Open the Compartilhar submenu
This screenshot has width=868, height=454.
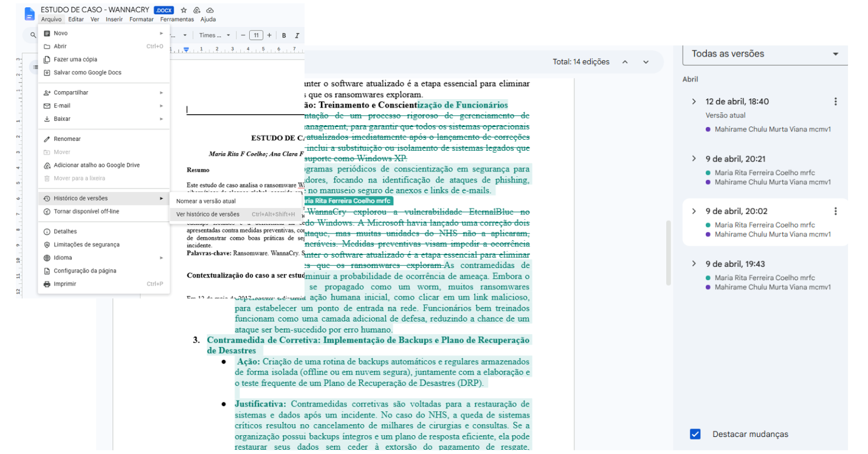click(x=104, y=92)
